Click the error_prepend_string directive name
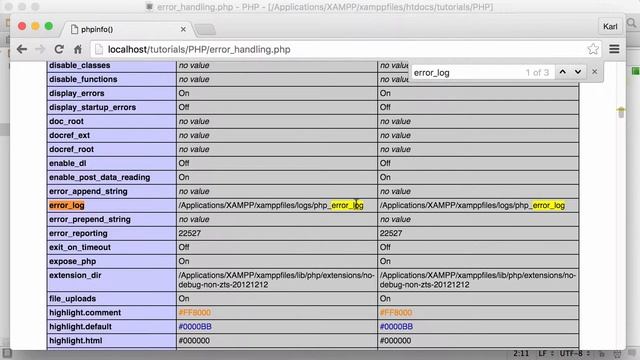This screenshot has height=360, width=640. (90, 220)
